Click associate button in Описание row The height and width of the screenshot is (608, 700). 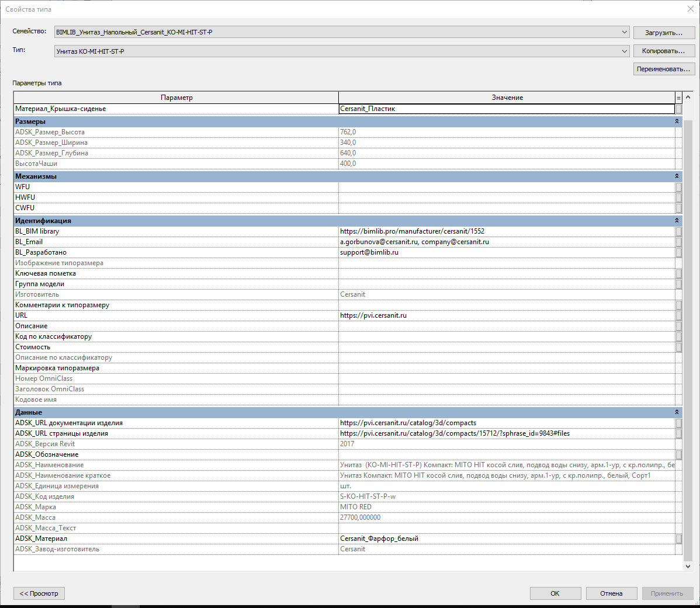coord(678,326)
